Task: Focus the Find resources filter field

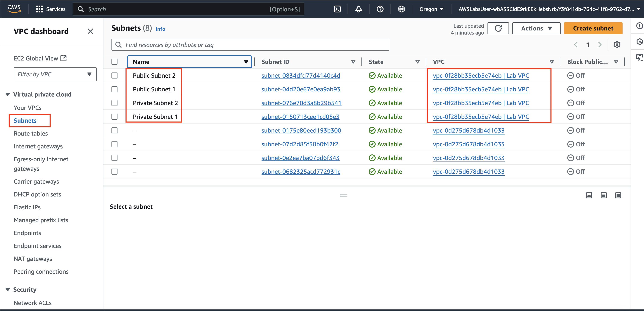Action: [250, 45]
